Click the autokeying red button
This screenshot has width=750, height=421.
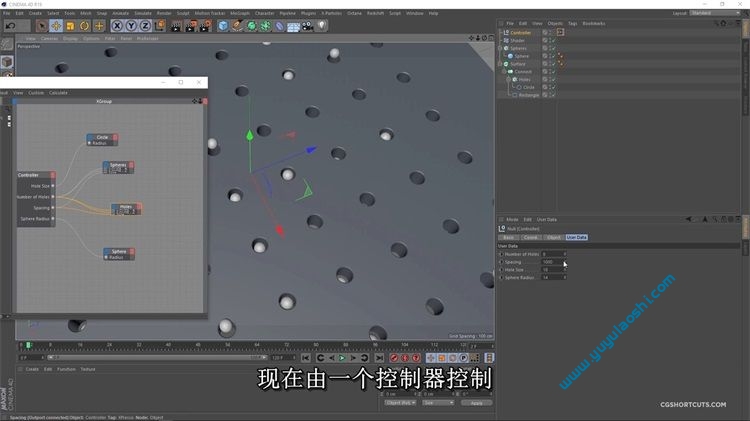click(405, 358)
